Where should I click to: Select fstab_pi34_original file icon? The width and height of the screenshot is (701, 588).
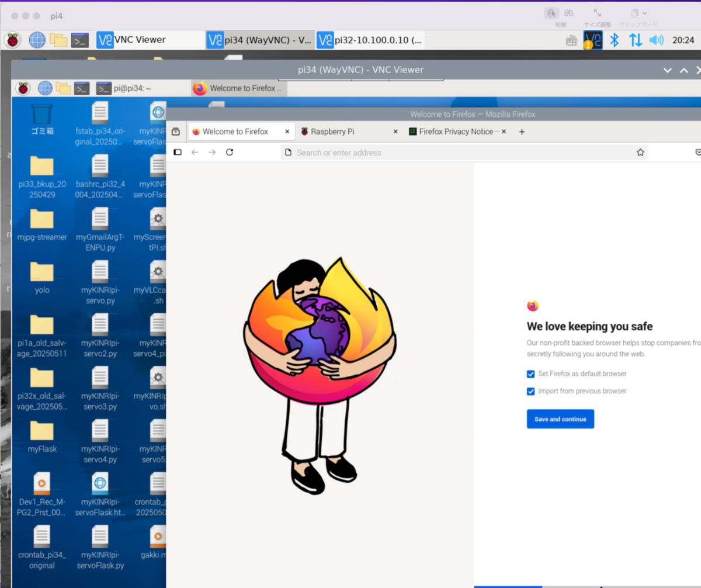pos(100,124)
